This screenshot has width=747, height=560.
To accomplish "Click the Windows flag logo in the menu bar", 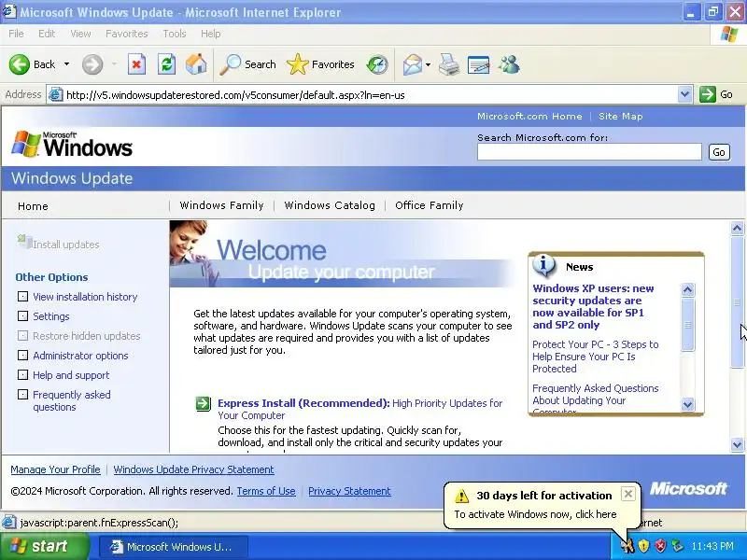I will [x=729, y=34].
